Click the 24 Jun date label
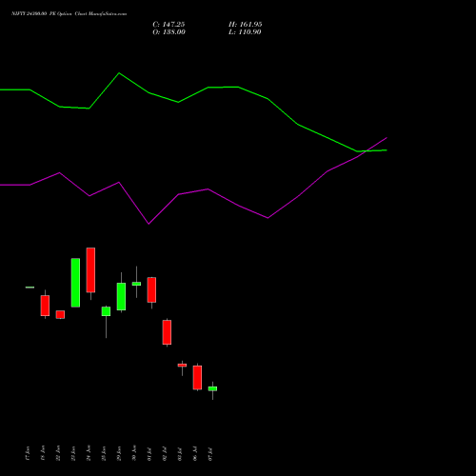Image resolution: width=476 pixels, height=476 pixels. click(89, 453)
